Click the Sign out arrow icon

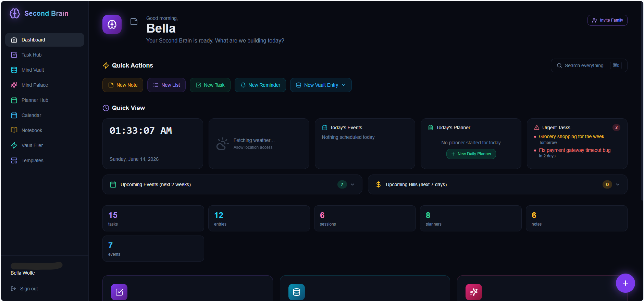click(x=13, y=289)
